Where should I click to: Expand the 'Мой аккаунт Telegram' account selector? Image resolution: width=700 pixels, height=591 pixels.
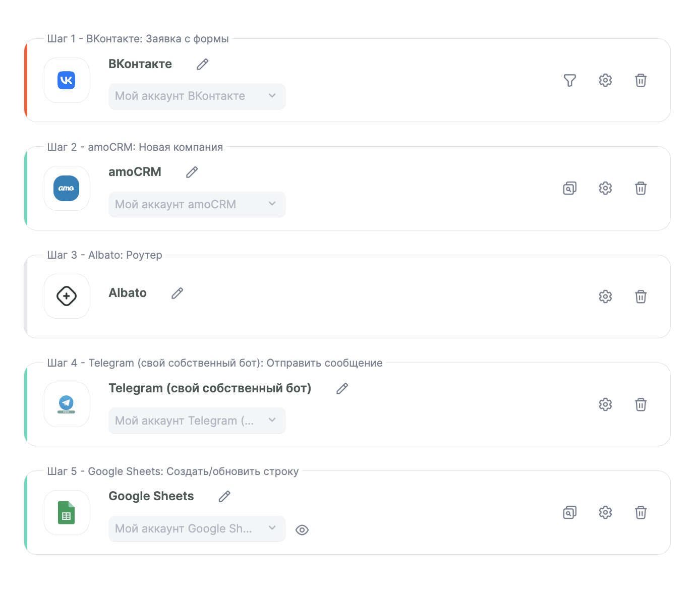pos(197,420)
